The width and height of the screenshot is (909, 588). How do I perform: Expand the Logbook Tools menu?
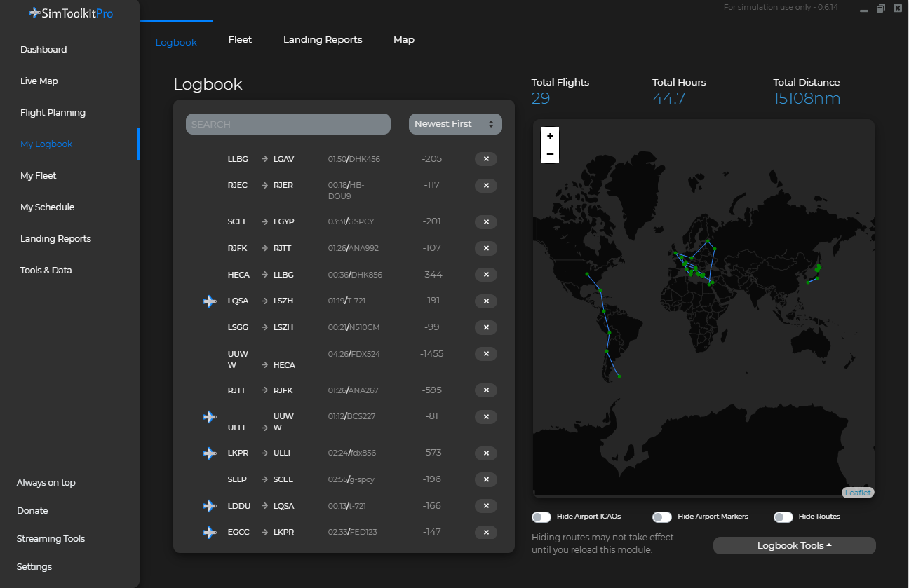pyautogui.click(x=794, y=546)
